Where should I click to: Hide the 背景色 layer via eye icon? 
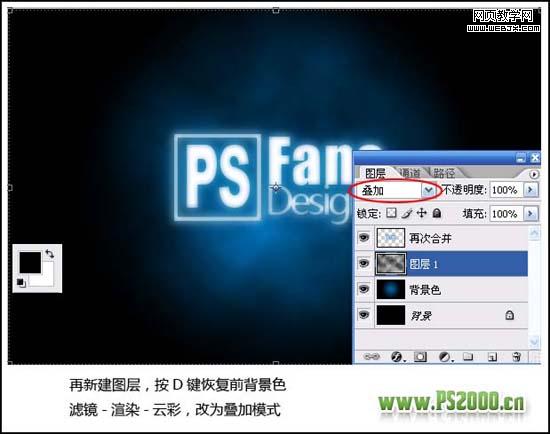click(x=364, y=289)
